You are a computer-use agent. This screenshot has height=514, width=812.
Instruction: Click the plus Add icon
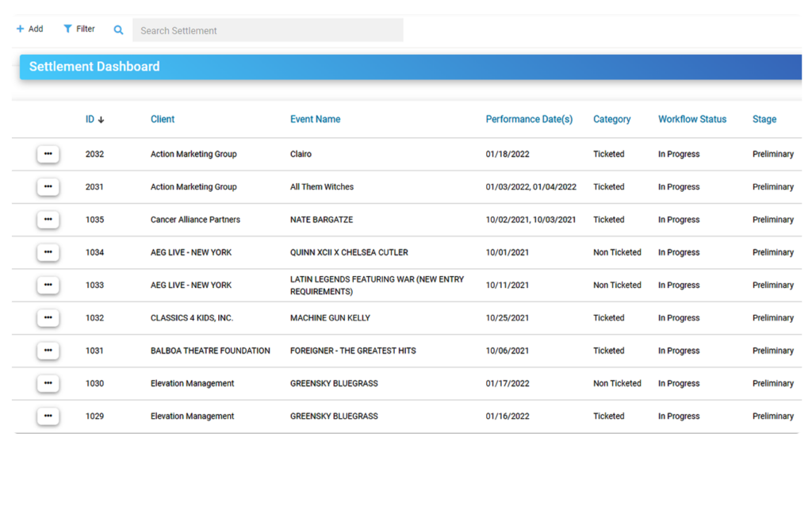point(19,29)
